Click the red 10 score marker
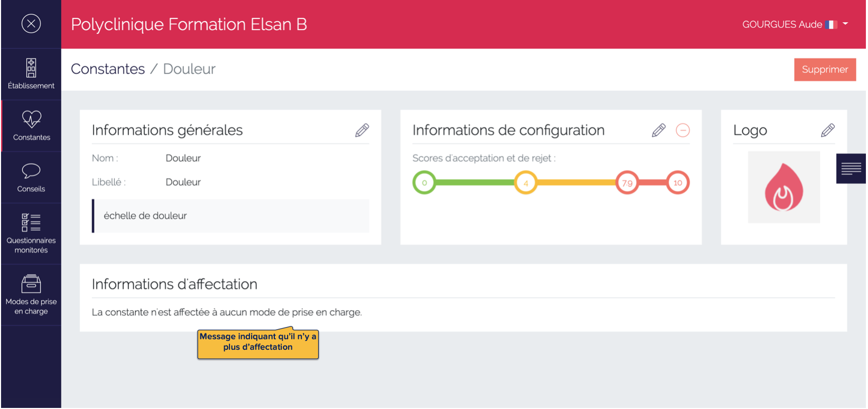Viewport: 868px width, 409px height. pyautogui.click(x=678, y=183)
